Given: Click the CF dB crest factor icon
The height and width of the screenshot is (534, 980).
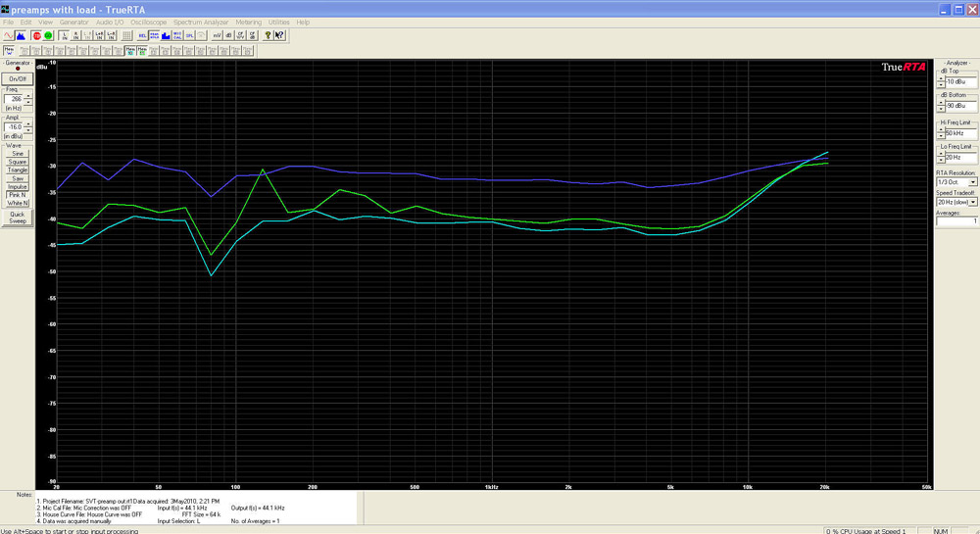Looking at the screenshot, I should tap(252, 35).
